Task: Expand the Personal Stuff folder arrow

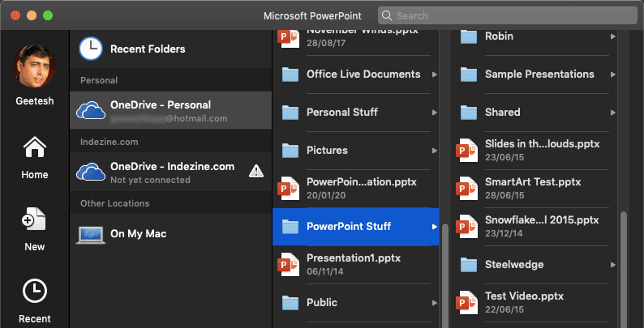Action: click(435, 113)
